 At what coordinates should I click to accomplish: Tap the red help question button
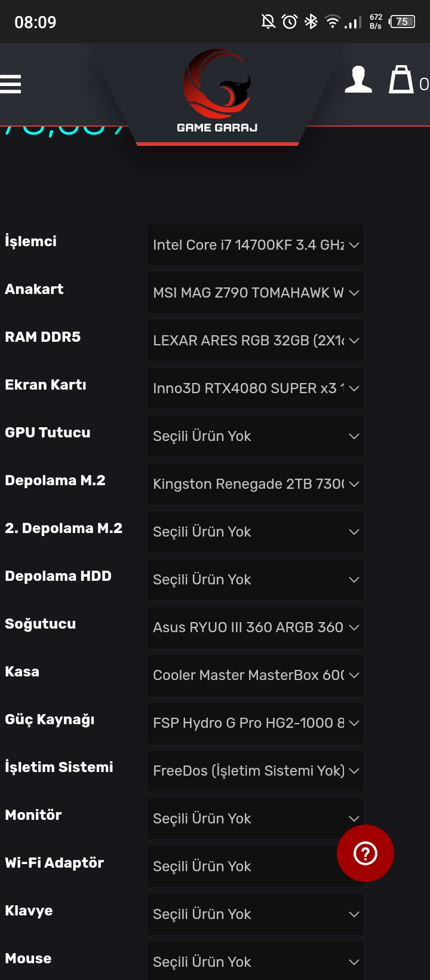click(365, 853)
